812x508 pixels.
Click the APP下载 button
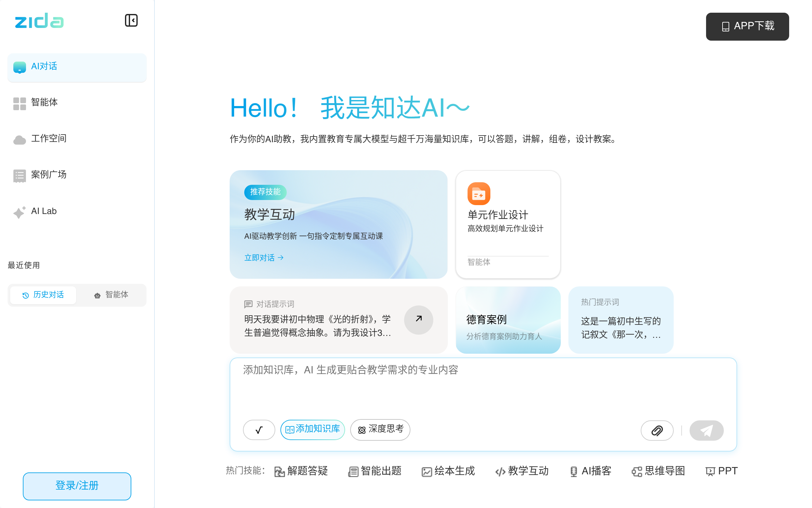(x=747, y=27)
